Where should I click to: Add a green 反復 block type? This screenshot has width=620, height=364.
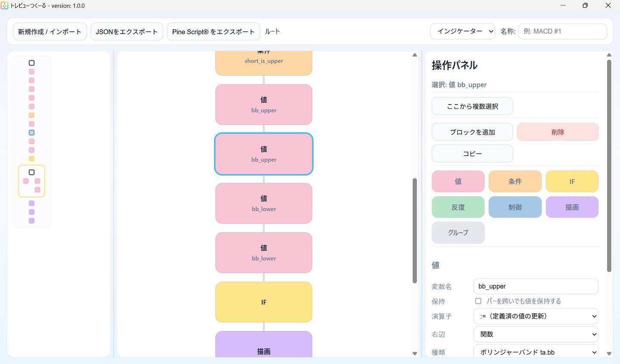[x=458, y=207]
